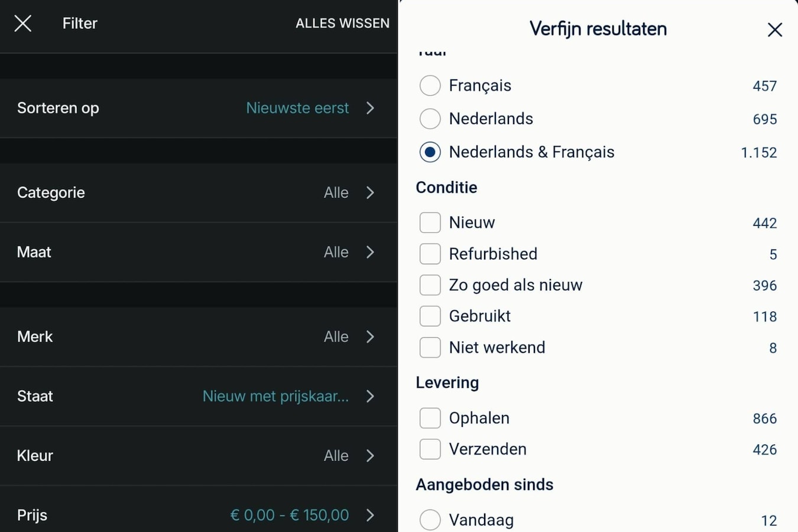
Task: Dismiss the Verfijn resultaten panel
Action: [x=775, y=30]
